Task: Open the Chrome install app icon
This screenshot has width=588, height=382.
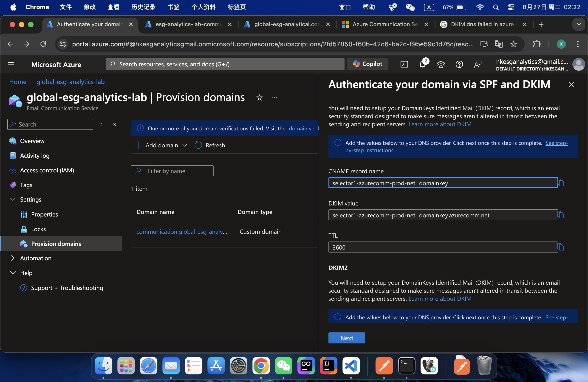Action: tap(484, 44)
